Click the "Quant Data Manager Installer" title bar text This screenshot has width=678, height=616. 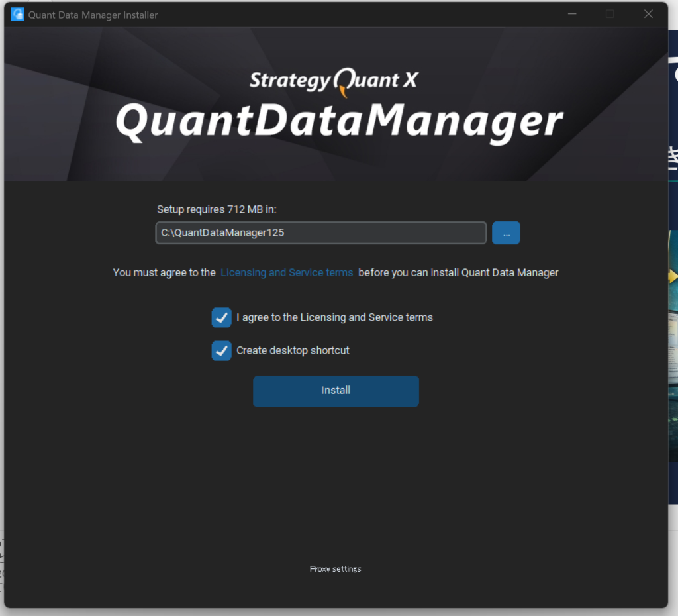tap(93, 15)
